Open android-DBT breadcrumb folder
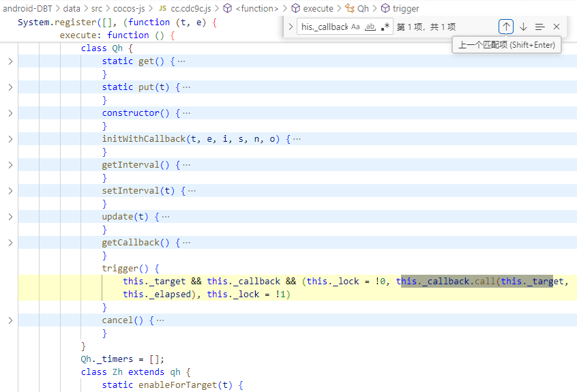Viewport: 577px width, 392px height. pos(27,8)
